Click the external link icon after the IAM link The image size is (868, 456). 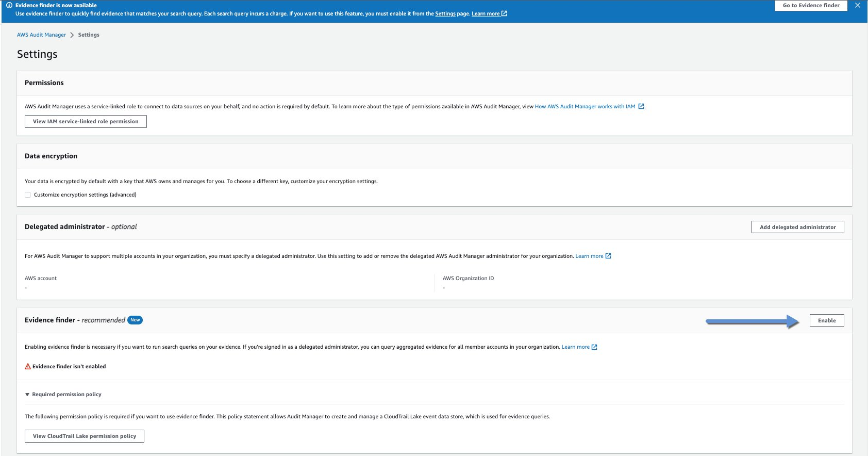tap(641, 106)
